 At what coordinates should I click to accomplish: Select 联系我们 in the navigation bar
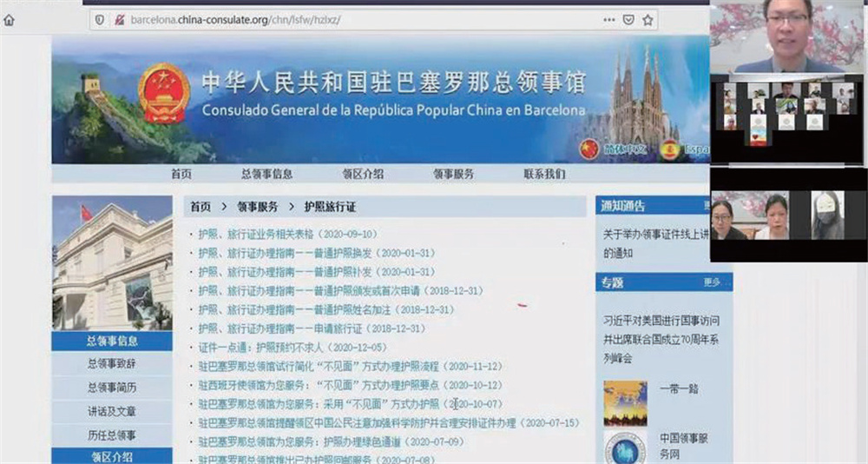pos(544,174)
